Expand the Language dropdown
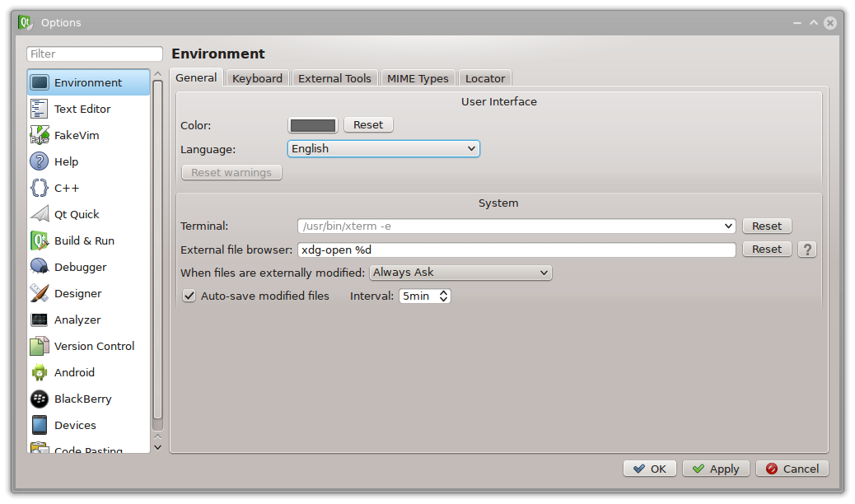 383,149
